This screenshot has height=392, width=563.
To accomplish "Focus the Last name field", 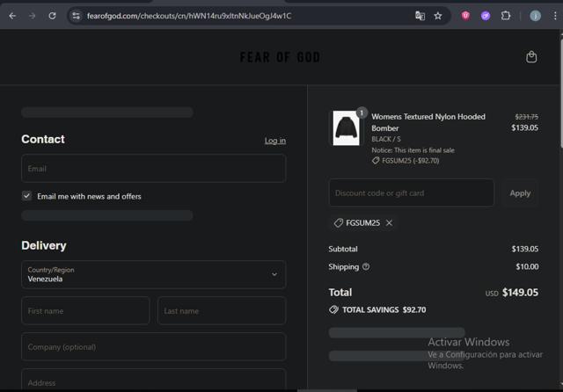I will point(222,311).
